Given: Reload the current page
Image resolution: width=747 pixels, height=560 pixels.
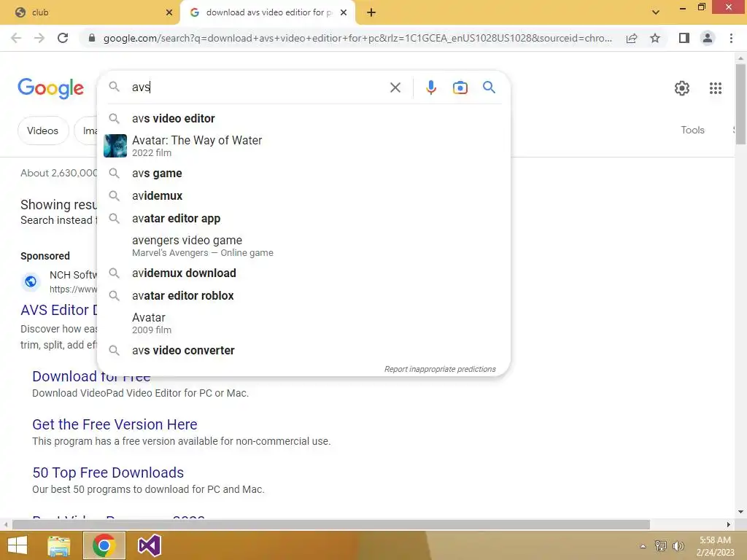Looking at the screenshot, I should point(63,38).
